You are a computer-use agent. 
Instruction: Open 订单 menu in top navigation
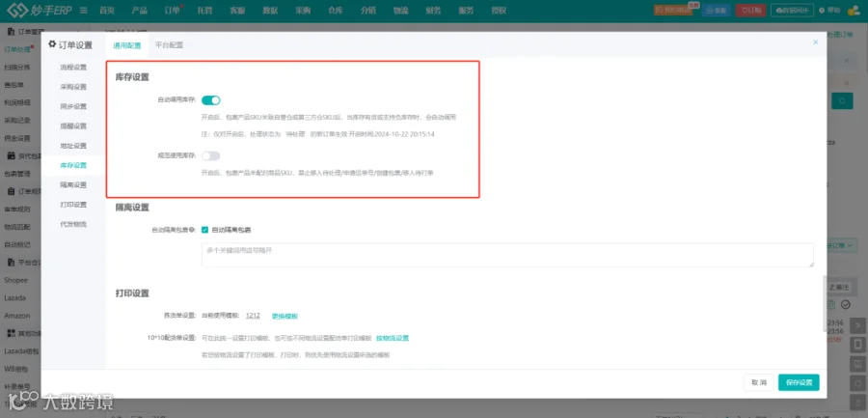pyautogui.click(x=173, y=10)
